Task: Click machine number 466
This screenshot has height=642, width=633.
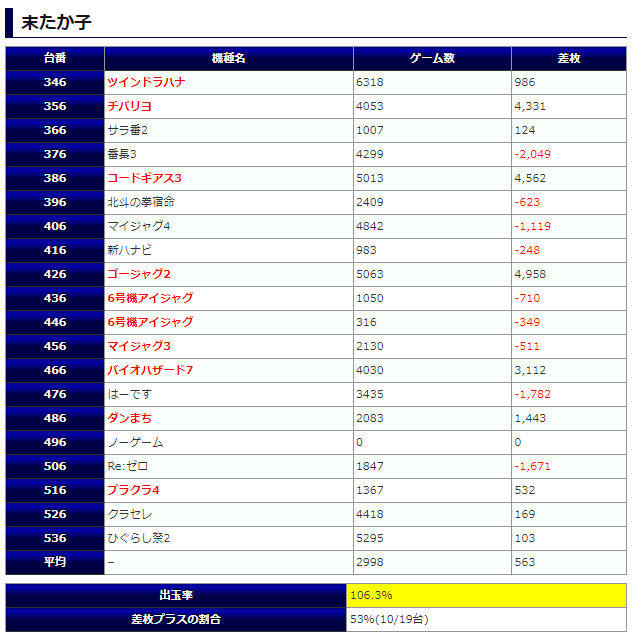Action: point(55,370)
